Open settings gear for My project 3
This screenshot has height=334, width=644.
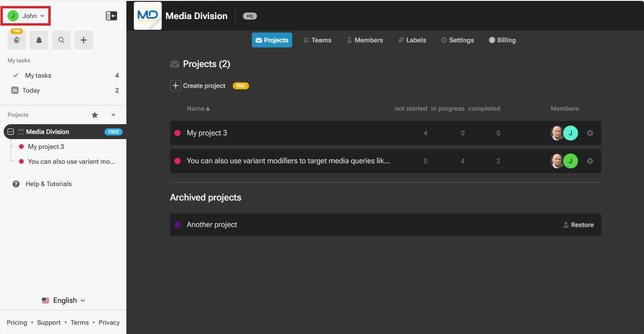590,133
